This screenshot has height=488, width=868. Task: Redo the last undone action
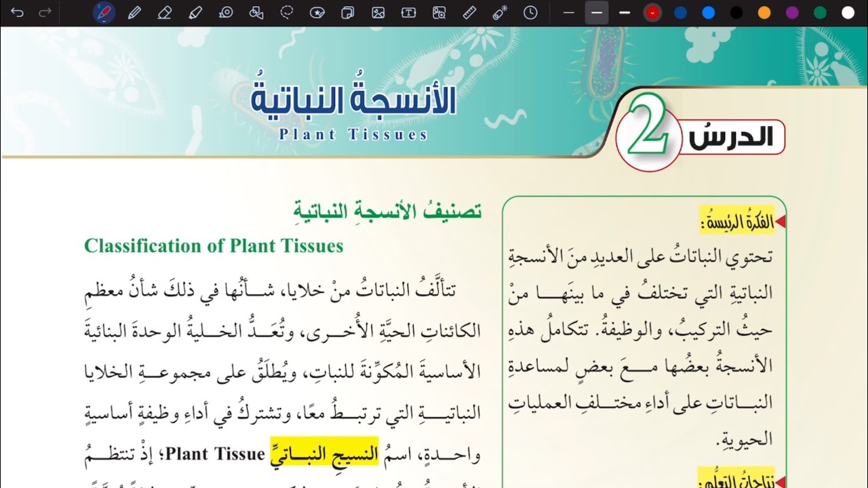click(x=45, y=12)
